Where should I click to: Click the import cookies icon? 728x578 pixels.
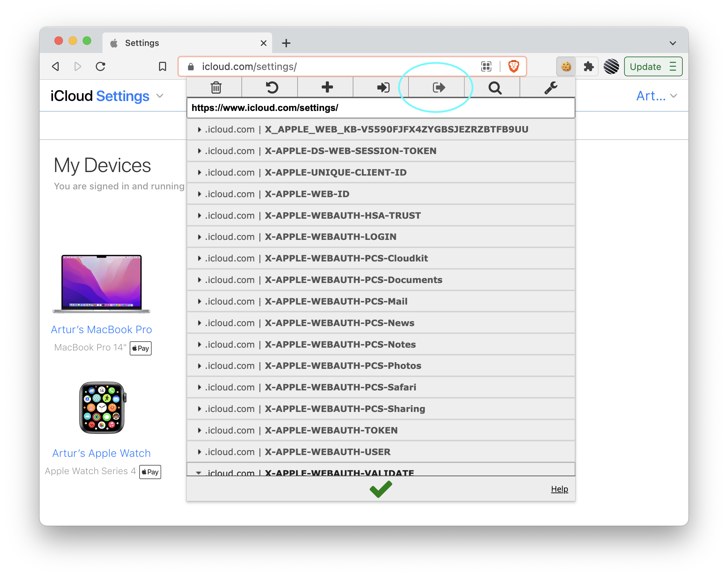[x=383, y=87]
